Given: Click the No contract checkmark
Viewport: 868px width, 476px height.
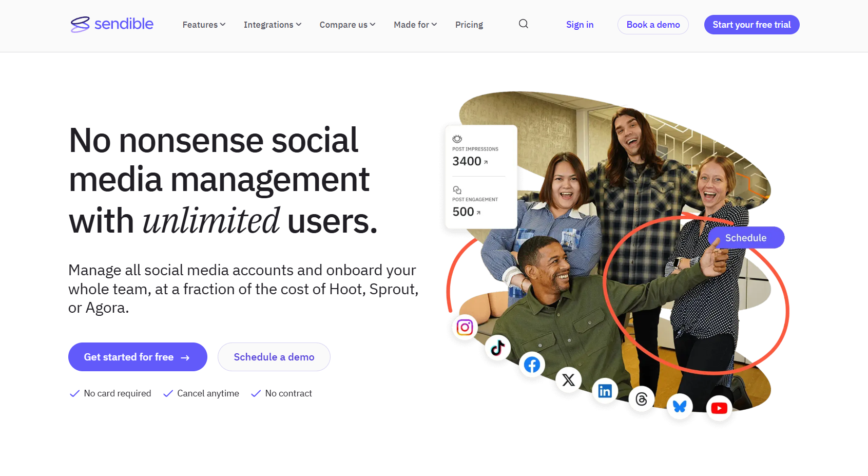Looking at the screenshot, I should click(256, 393).
